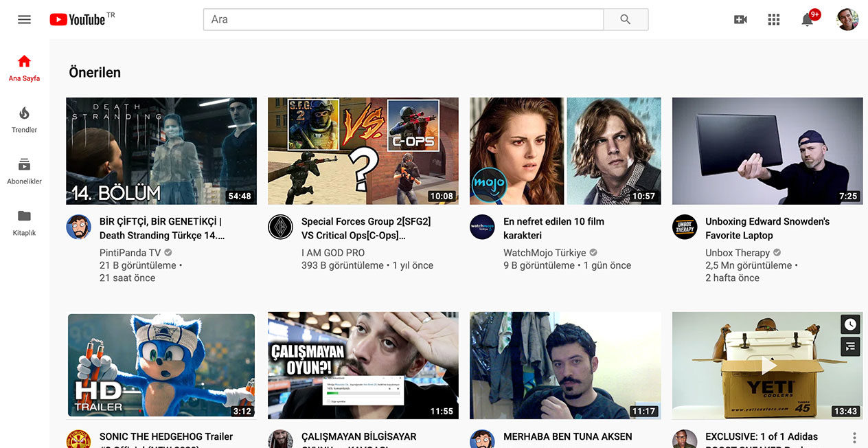Click '2 hafta önce' upload time text
This screenshot has height=448, width=868.
(732, 278)
